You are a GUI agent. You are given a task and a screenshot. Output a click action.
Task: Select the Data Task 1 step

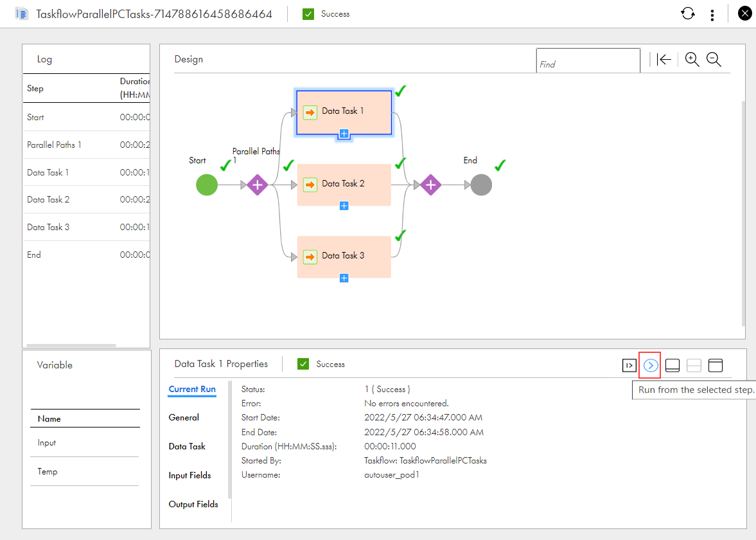[344, 112]
